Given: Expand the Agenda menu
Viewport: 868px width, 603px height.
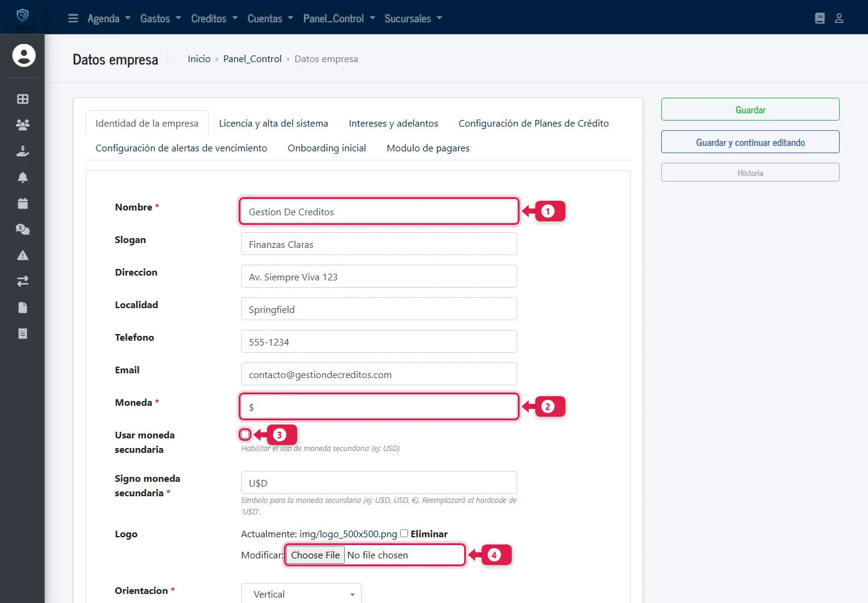Looking at the screenshot, I should pos(109,19).
